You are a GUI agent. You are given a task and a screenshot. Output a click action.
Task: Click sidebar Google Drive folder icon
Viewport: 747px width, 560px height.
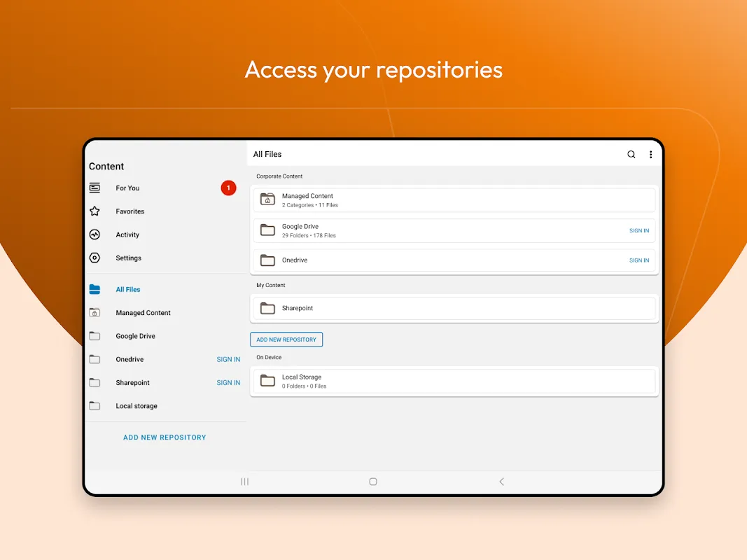click(x=95, y=336)
